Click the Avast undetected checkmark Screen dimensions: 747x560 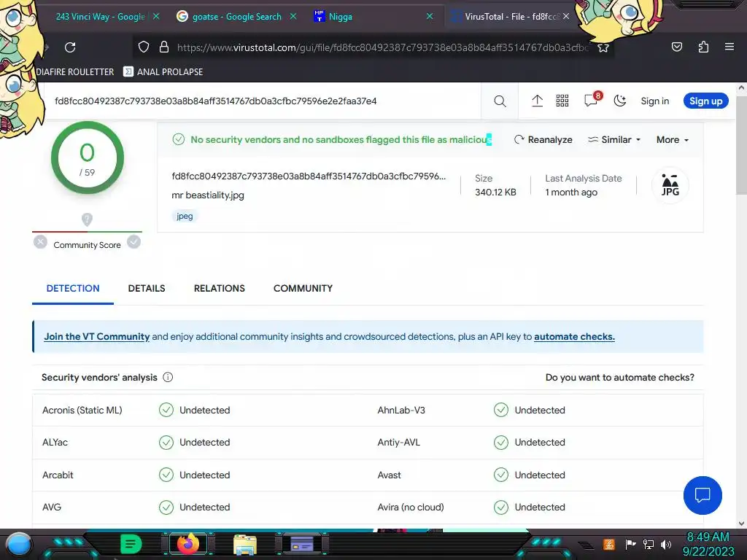coord(500,475)
